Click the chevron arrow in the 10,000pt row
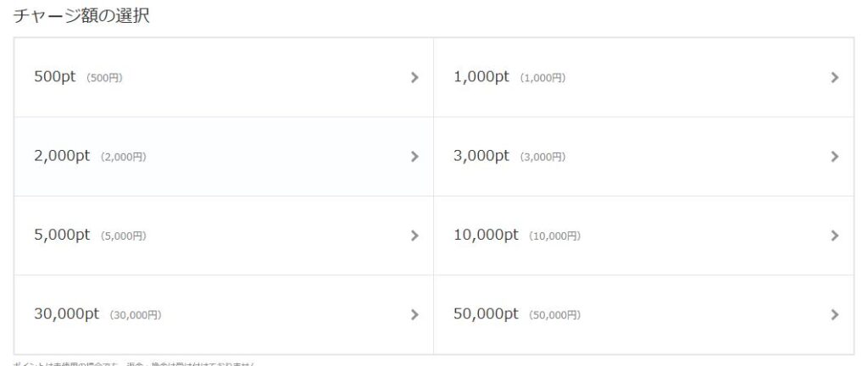 (835, 236)
